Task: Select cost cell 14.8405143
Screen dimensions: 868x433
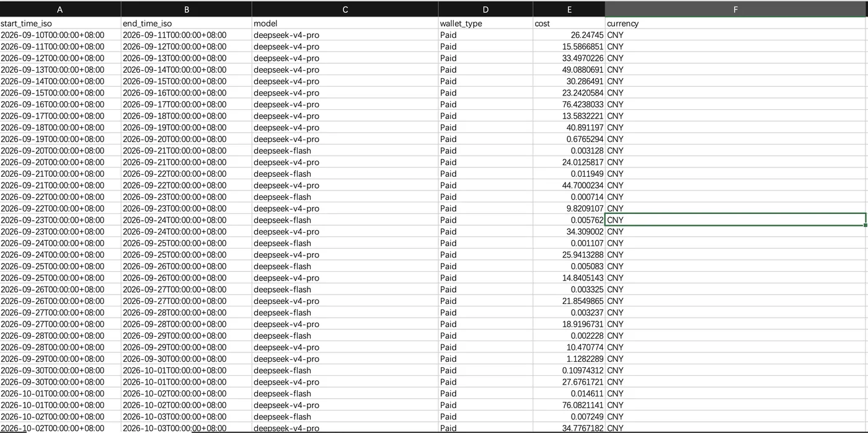Action: coord(569,278)
